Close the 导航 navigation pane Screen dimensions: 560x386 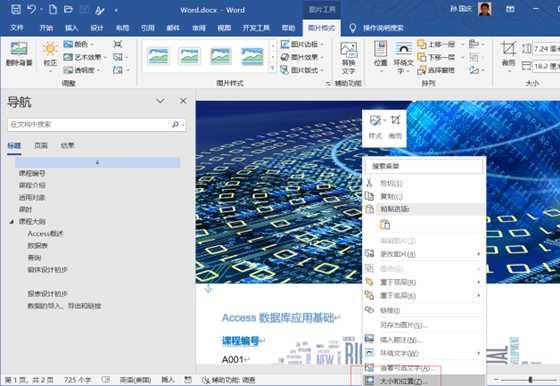pyautogui.click(x=183, y=101)
